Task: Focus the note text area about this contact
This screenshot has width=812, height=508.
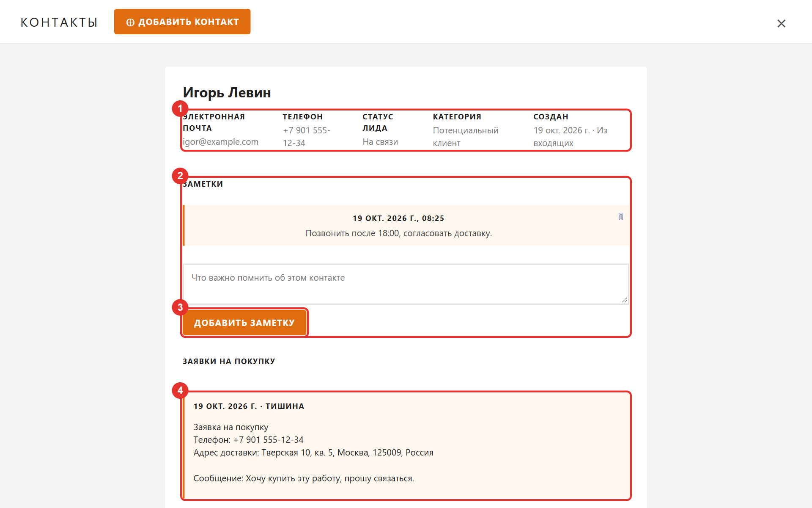Action: [x=406, y=284]
